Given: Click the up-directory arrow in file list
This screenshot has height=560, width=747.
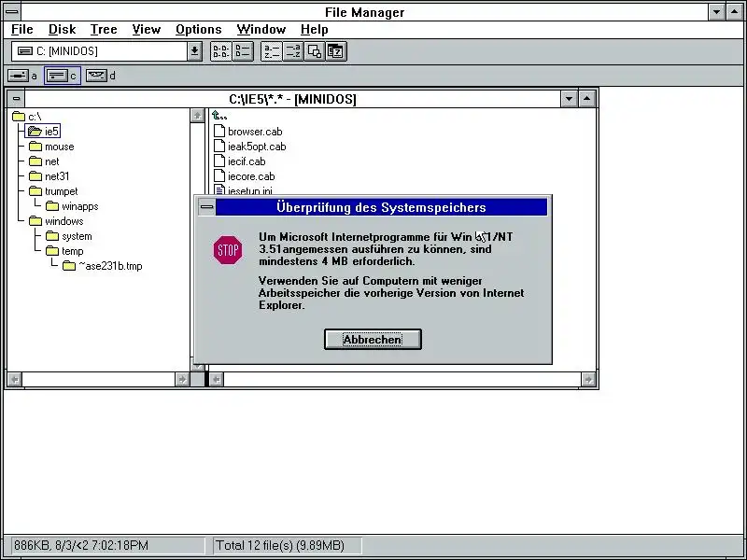Looking at the screenshot, I should 219,116.
